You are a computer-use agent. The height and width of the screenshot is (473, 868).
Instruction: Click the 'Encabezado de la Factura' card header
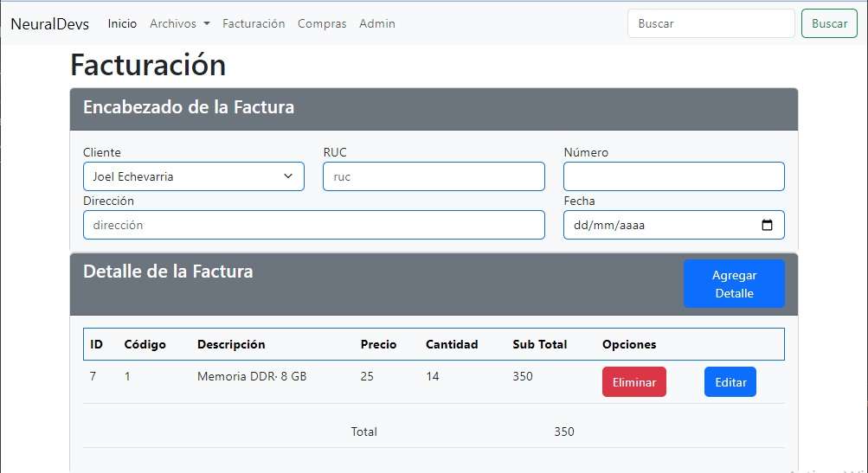click(x=434, y=109)
